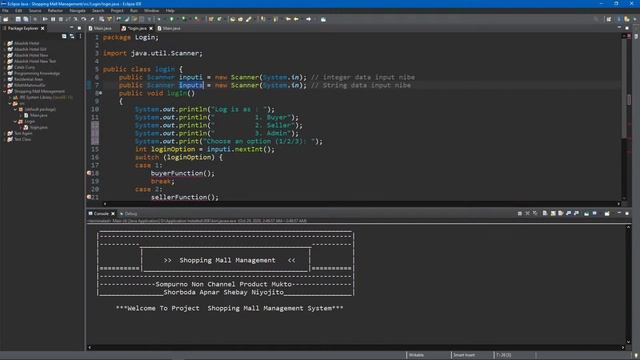Viewport: 640px width, 360px height.
Task: Click the console scroll-down arrow
Action: [628, 342]
